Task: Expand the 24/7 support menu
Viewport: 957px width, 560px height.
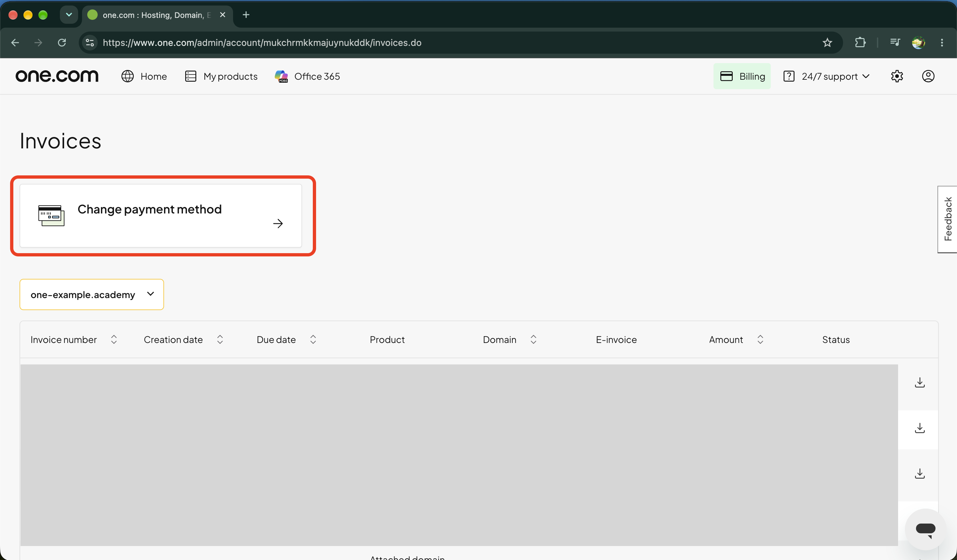Action: (x=826, y=76)
